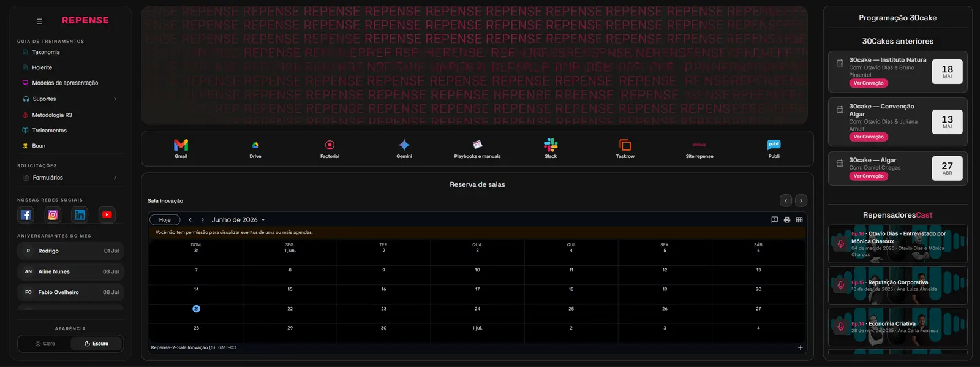The height and width of the screenshot is (367, 980).
Task: Open Playbooks e manuais shortcut
Action: (x=477, y=148)
